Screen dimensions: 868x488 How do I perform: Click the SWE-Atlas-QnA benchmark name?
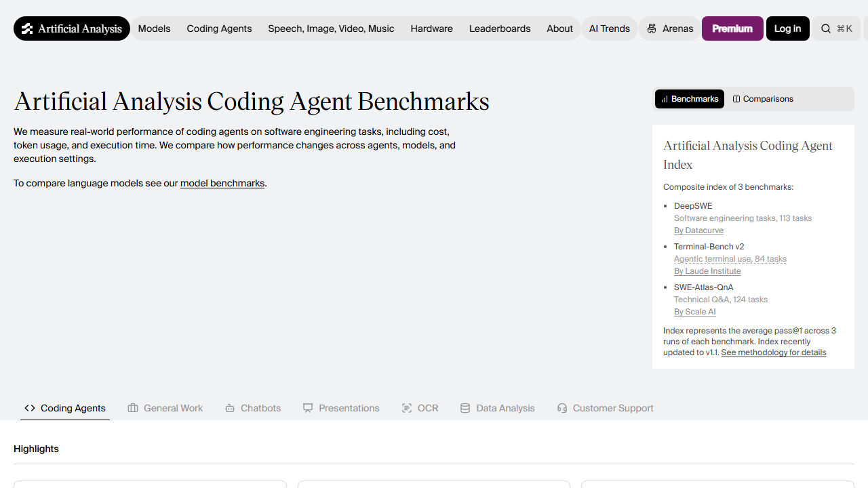pyautogui.click(x=703, y=287)
